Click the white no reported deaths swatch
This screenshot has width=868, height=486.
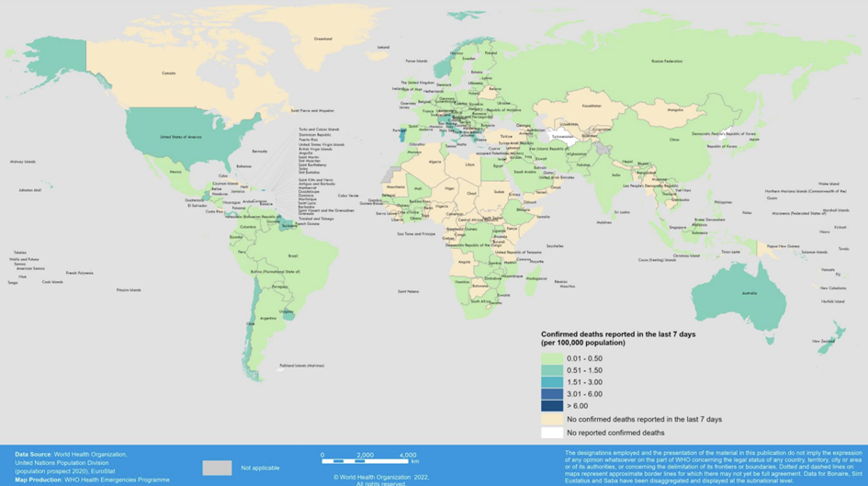(x=551, y=433)
